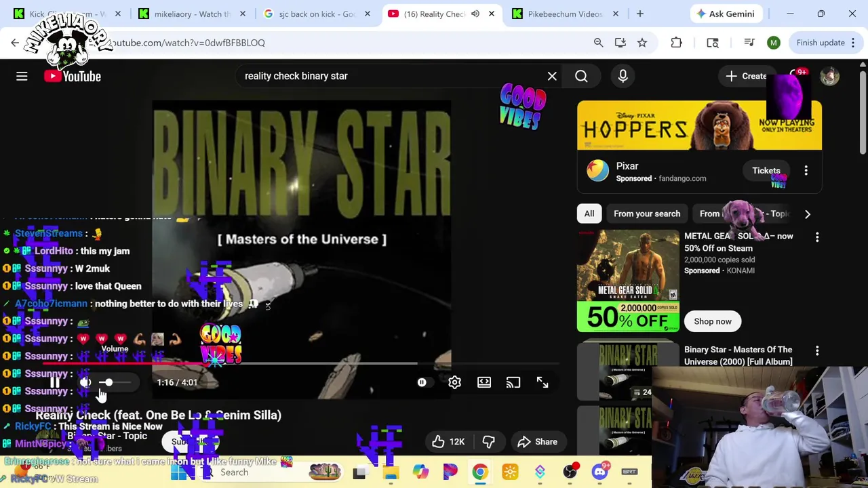
Task: Seek on the video progress bar
Action: coord(302,364)
